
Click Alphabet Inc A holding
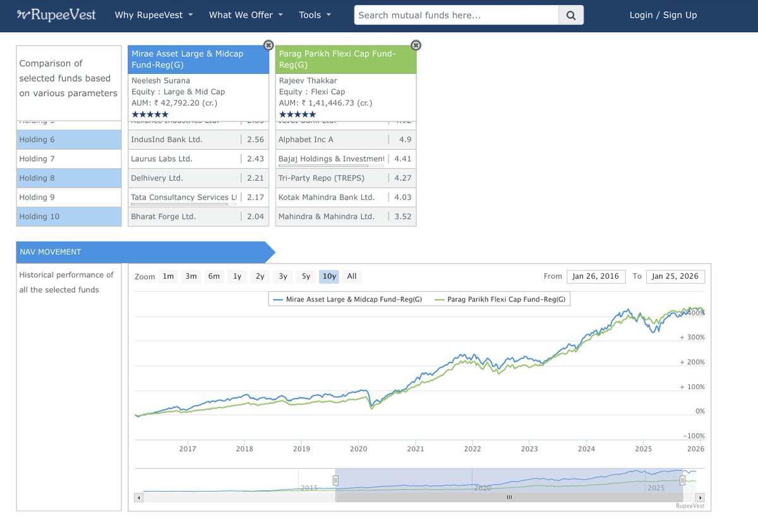306,139
